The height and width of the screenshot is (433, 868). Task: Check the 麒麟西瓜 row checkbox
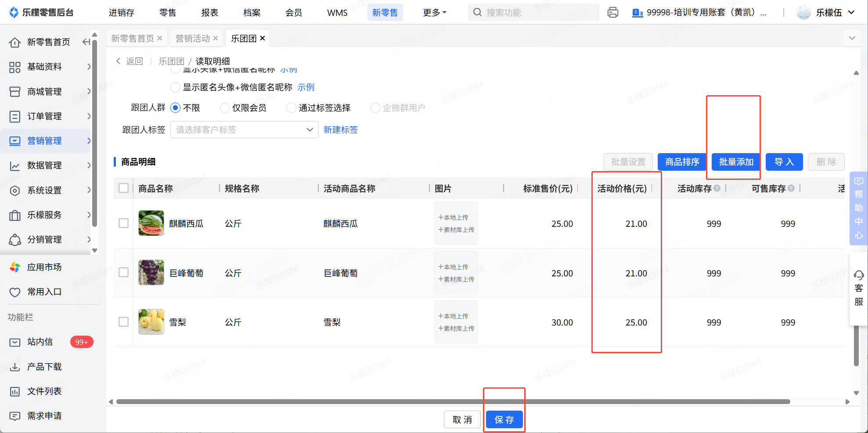point(124,223)
